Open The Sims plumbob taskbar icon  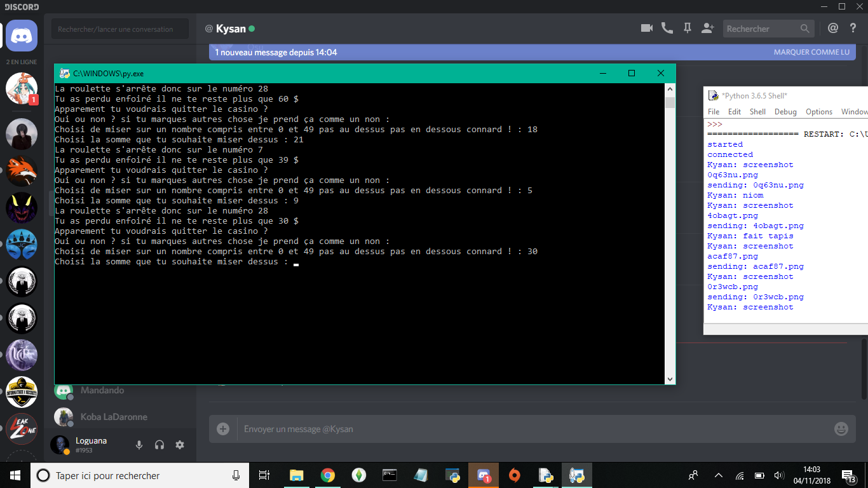pyautogui.click(x=358, y=475)
